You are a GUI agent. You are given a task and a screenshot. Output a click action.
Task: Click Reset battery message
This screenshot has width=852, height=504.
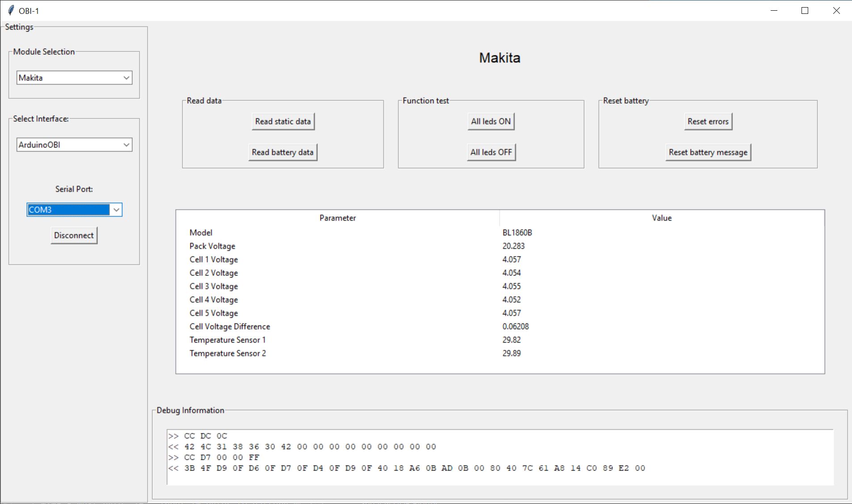pyautogui.click(x=708, y=152)
